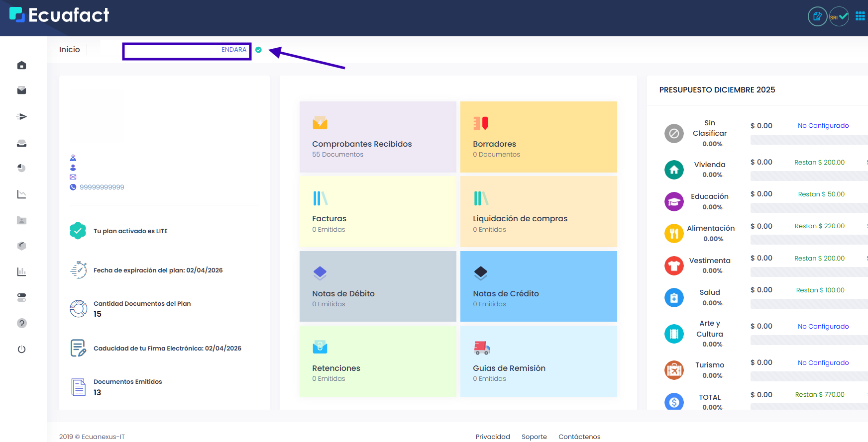Click the pie chart sidebar icon
868x442 pixels.
point(21,168)
